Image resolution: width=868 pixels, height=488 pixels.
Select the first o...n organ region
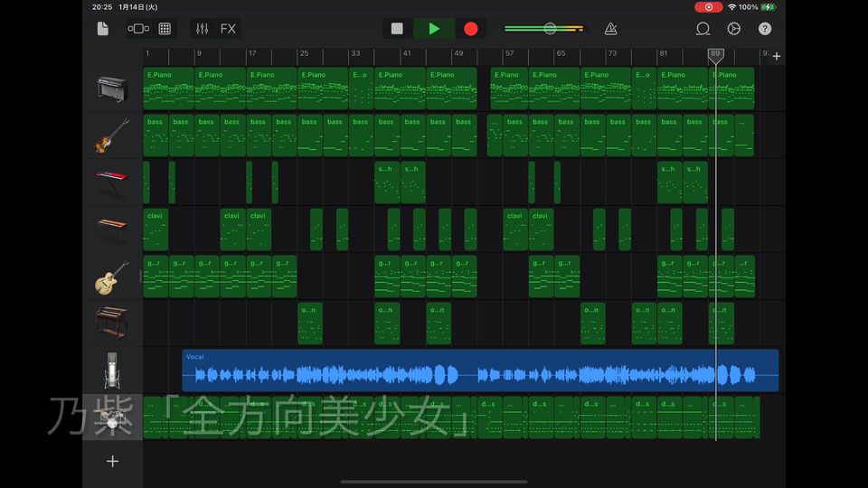tap(310, 324)
